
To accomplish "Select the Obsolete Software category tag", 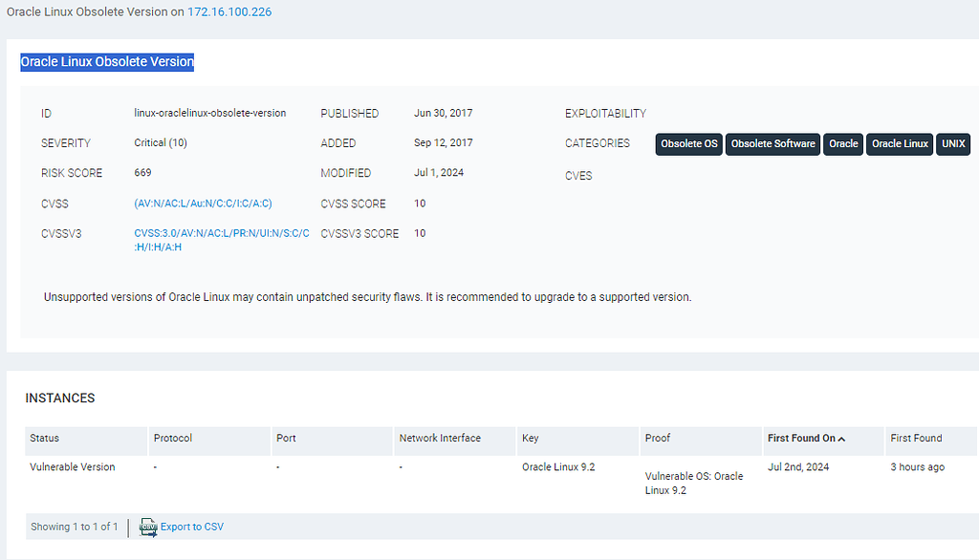I will [772, 144].
